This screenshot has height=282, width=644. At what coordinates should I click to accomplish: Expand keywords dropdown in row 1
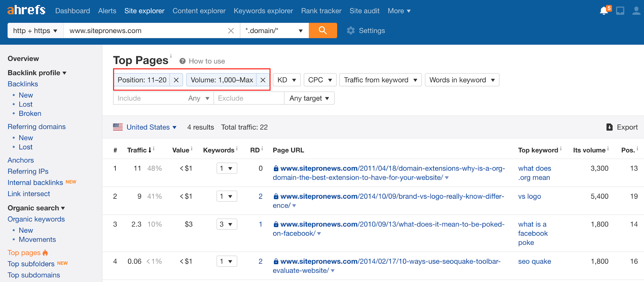(227, 168)
